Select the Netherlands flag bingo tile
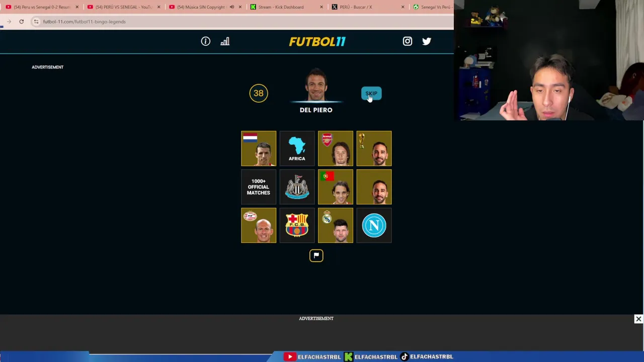The height and width of the screenshot is (362, 644). [259, 148]
